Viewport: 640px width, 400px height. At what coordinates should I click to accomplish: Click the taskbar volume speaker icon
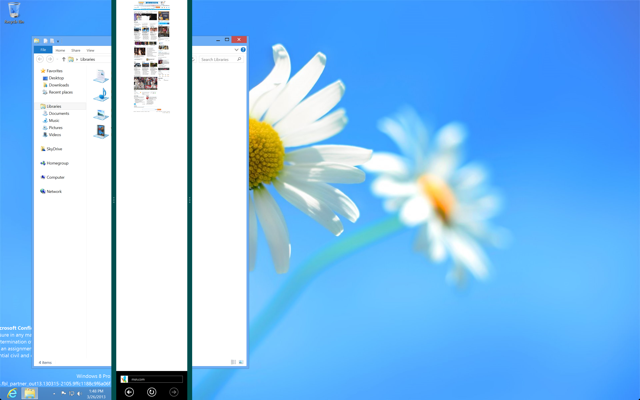(79, 393)
